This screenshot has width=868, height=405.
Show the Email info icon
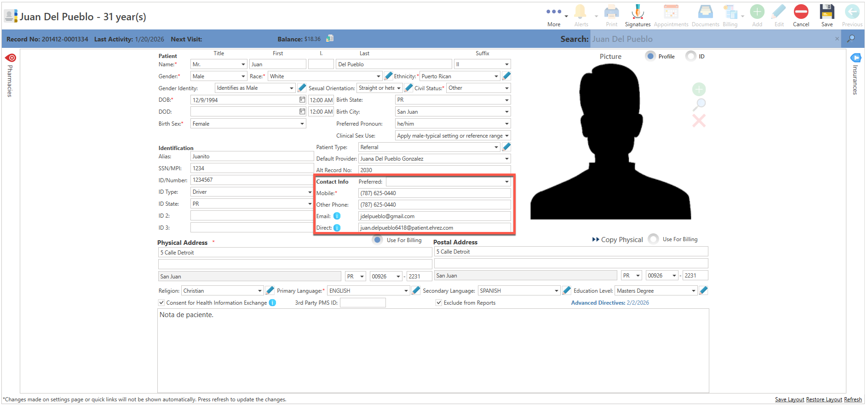[337, 216]
